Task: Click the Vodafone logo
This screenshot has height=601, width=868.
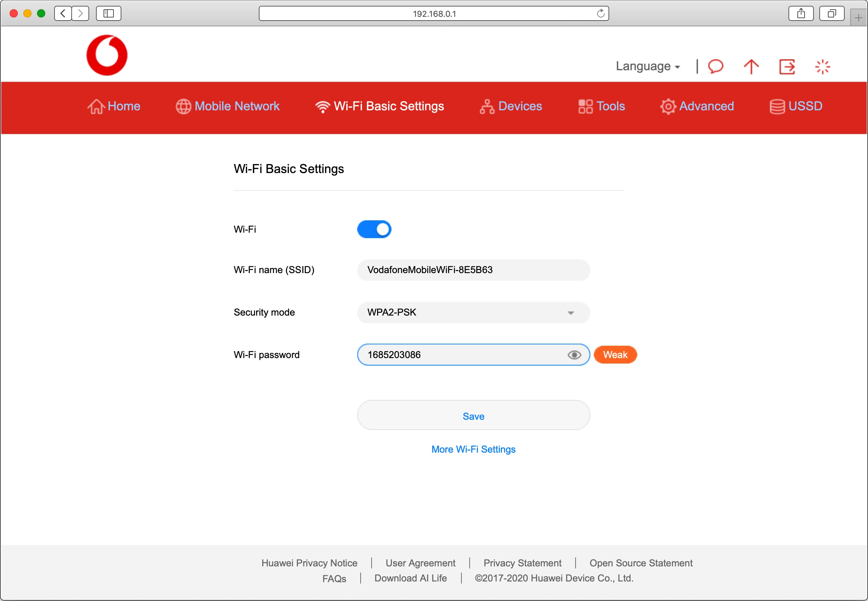Action: click(107, 55)
